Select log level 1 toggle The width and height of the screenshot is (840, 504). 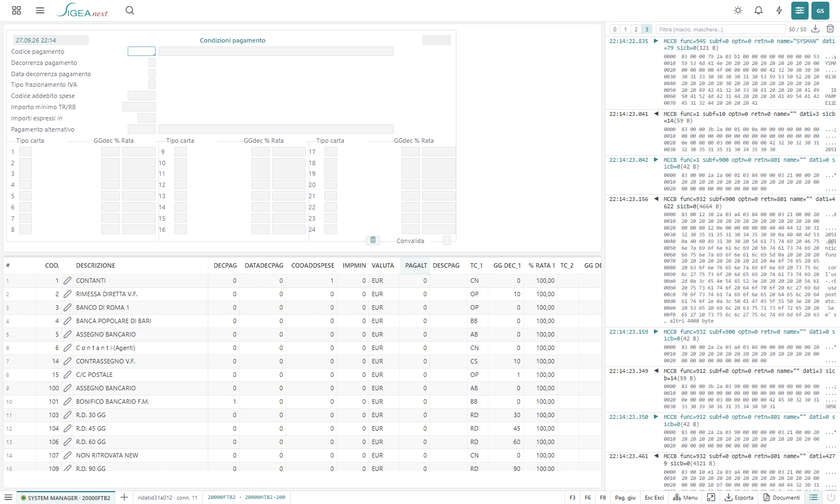click(x=626, y=29)
